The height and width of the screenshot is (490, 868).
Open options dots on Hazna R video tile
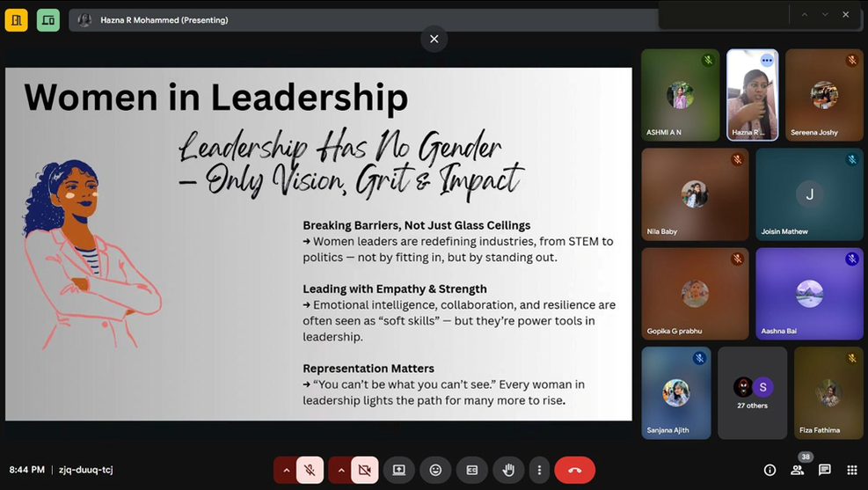tap(767, 60)
